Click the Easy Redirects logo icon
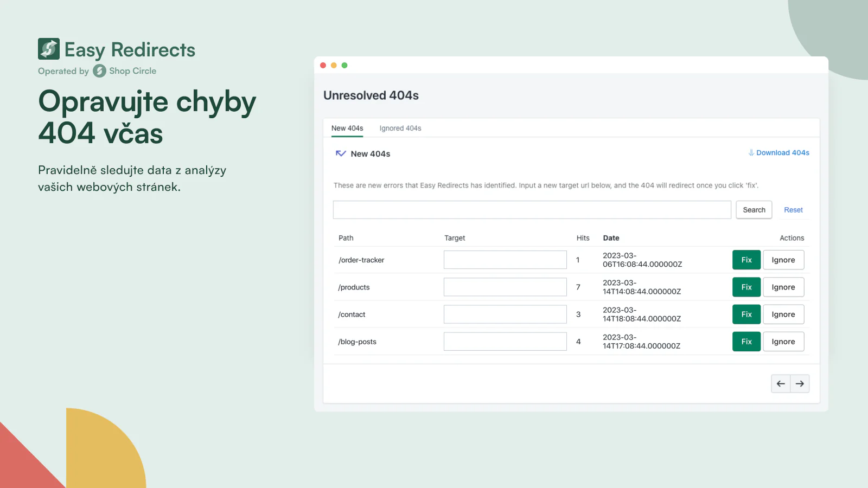This screenshot has width=868, height=488. click(49, 49)
